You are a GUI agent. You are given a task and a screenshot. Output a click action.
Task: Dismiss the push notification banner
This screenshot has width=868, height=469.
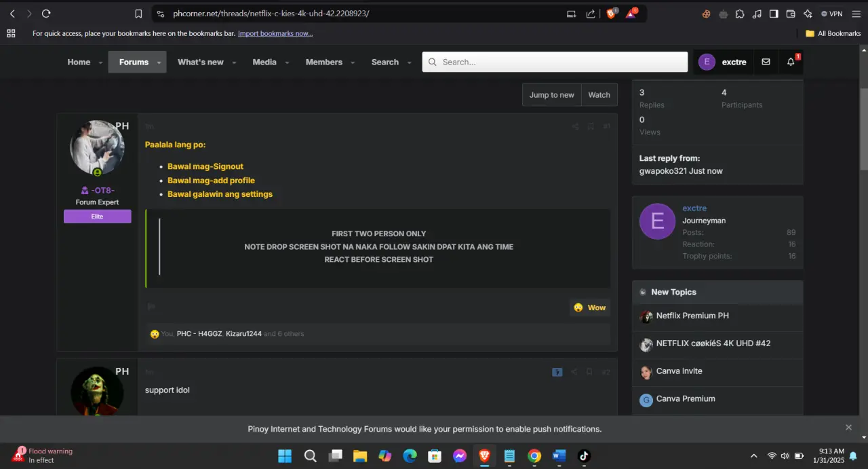[848, 428]
